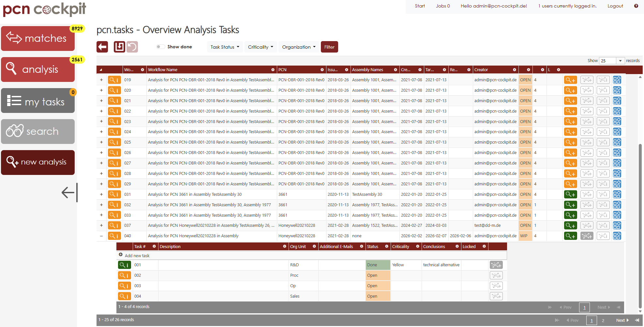
Task: Expand row 037 with plus sign
Action: tap(101, 226)
